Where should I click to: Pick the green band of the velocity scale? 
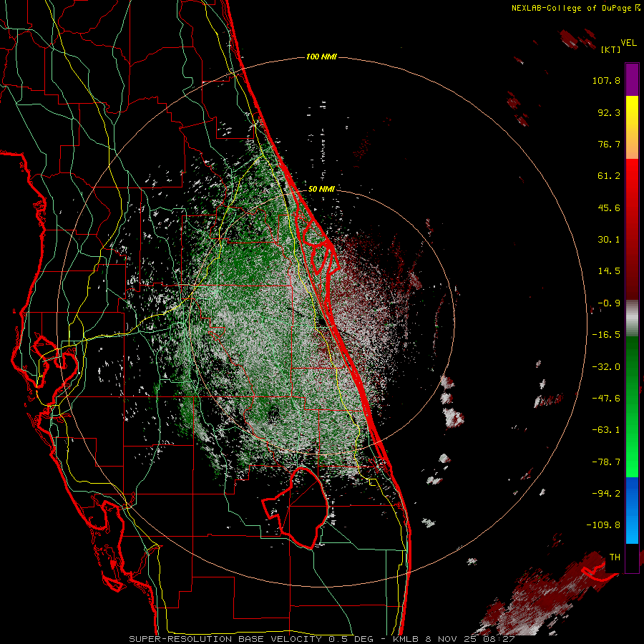[632, 406]
